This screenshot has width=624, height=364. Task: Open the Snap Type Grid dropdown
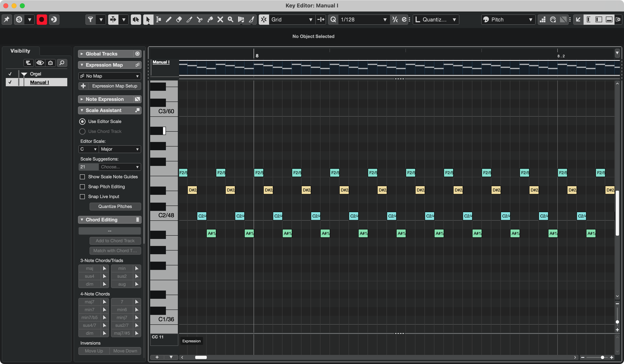292,20
